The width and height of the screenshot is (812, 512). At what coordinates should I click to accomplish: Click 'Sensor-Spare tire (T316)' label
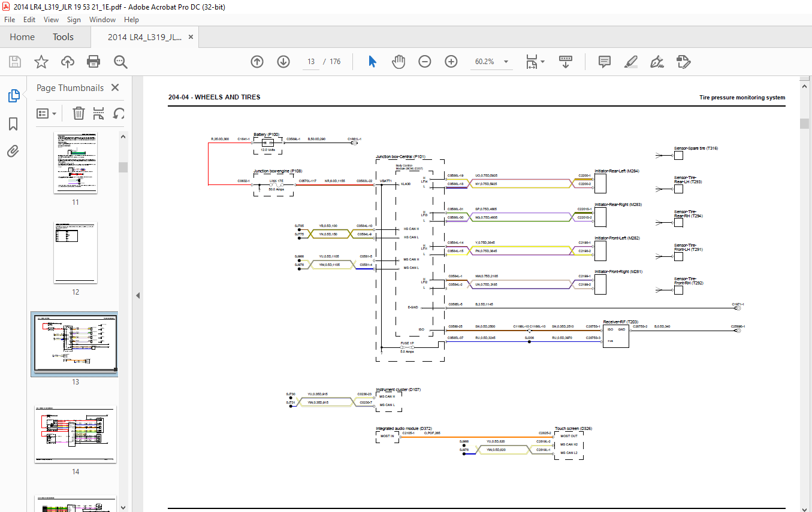click(x=696, y=149)
